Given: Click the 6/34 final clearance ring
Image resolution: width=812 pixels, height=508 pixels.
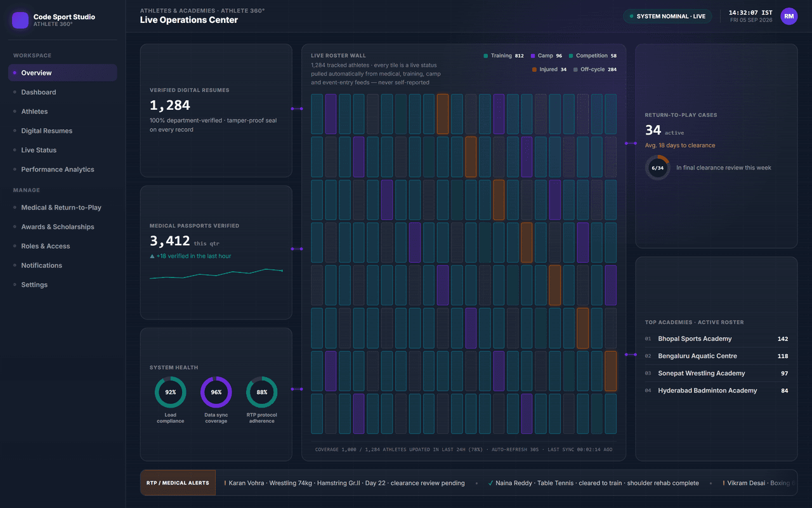Looking at the screenshot, I should (658, 168).
